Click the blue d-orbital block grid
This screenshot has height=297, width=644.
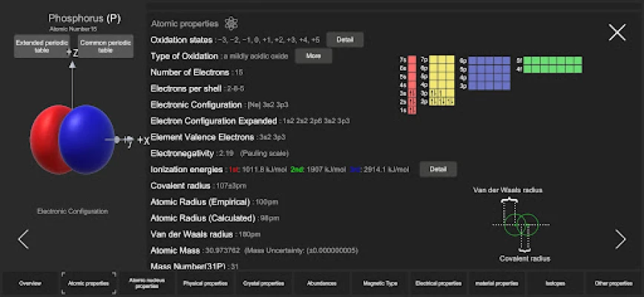click(489, 73)
